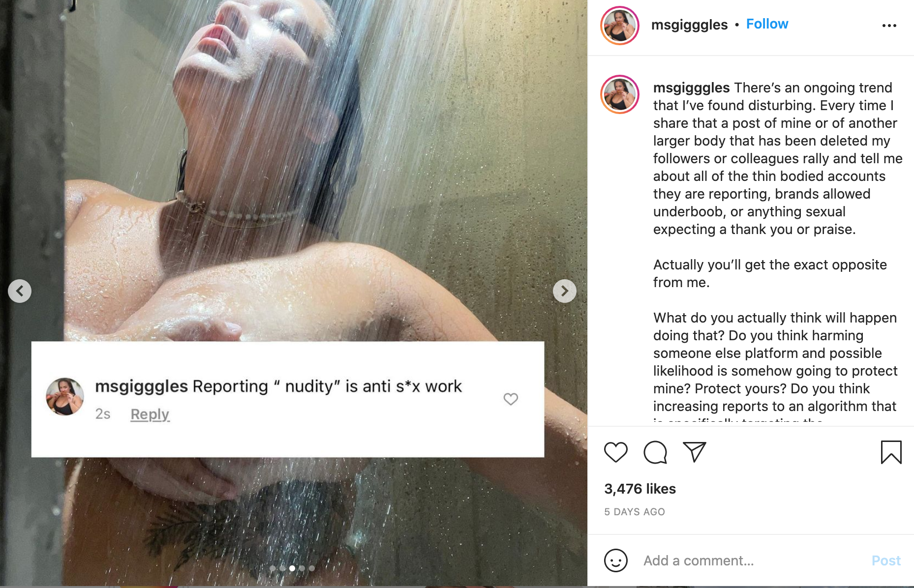Focus the Add a comment field
The image size is (914, 588).
pyautogui.click(x=753, y=560)
